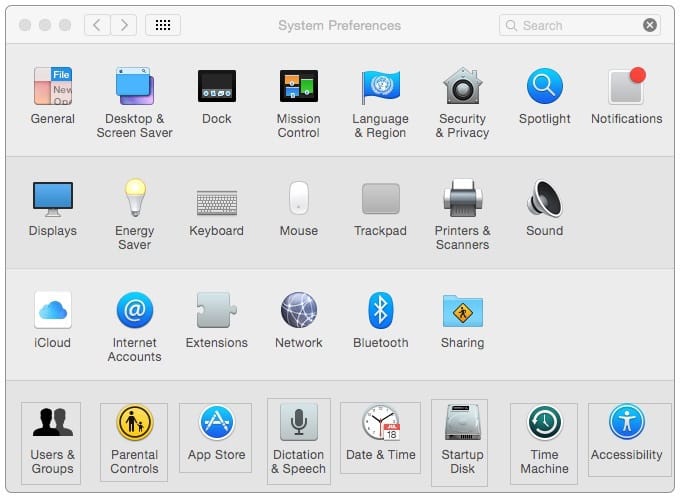Screen dimensions: 680x498
Task: Clear the search field with X button
Action: (x=650, y=25)
